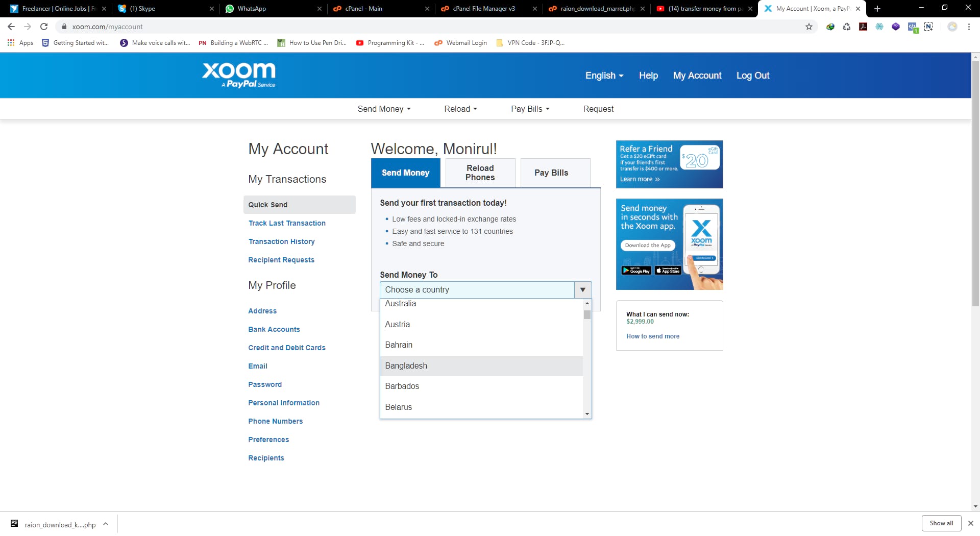Open Recipient Requests
The height and width of the screenshot is (536, 980).
[281, 260]
